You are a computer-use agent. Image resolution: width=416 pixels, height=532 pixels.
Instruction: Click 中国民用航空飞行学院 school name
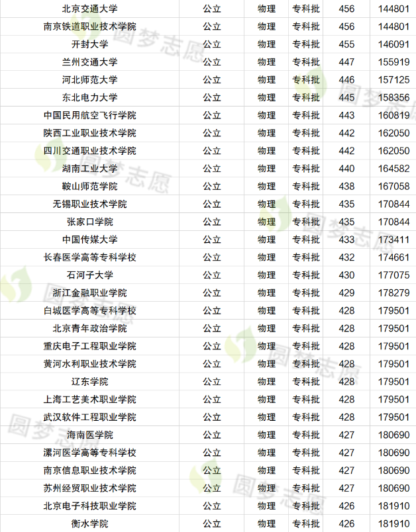[89, 115]
